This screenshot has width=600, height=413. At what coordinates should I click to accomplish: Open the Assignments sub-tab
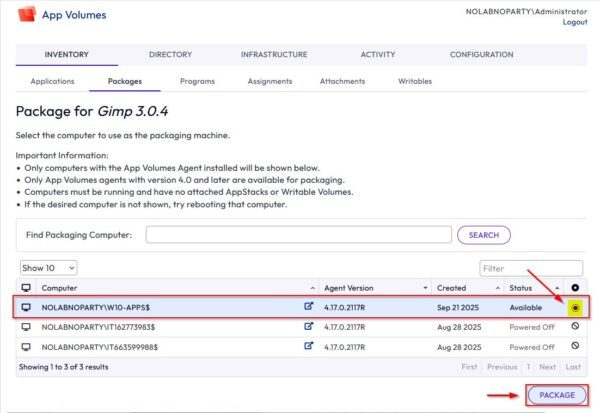pos(270,81)
